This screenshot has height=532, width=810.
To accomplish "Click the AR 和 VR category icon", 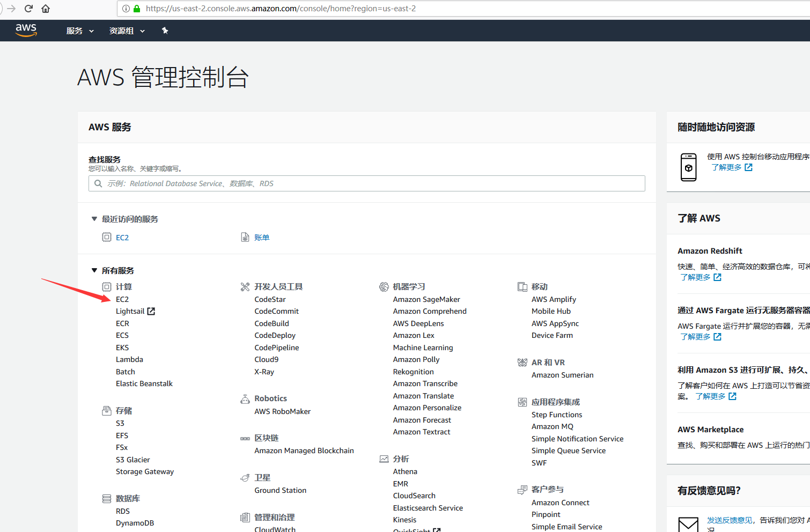I will point(522,363).
